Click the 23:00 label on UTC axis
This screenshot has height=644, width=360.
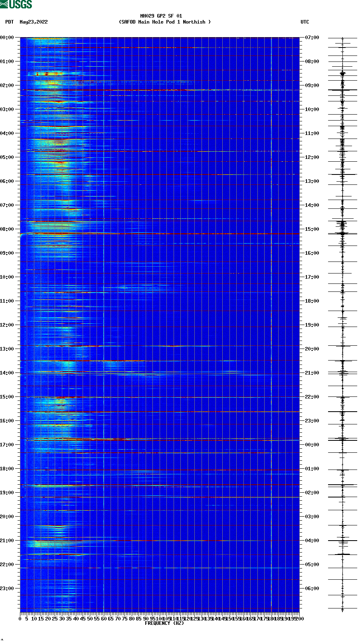pyautogui.click(x=312, y=421)
